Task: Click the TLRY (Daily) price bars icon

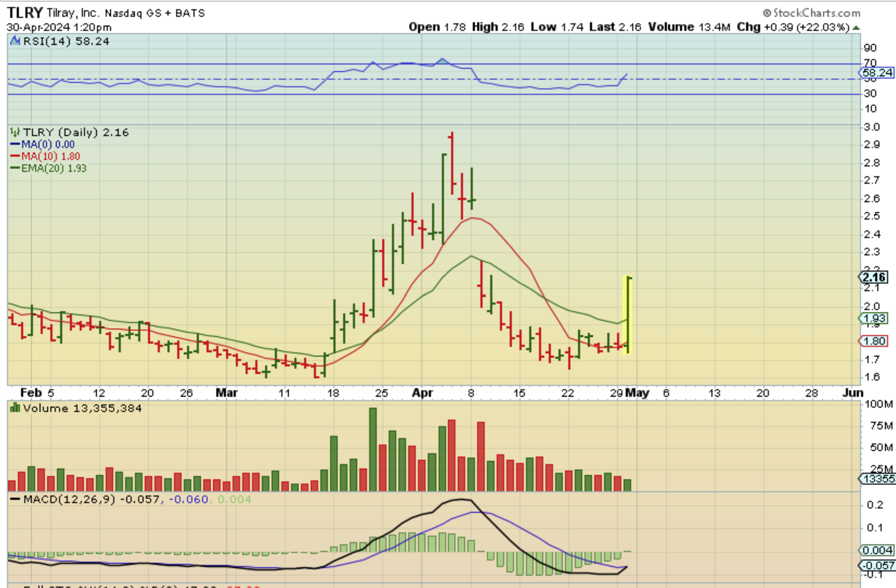Action: point(15,132)
